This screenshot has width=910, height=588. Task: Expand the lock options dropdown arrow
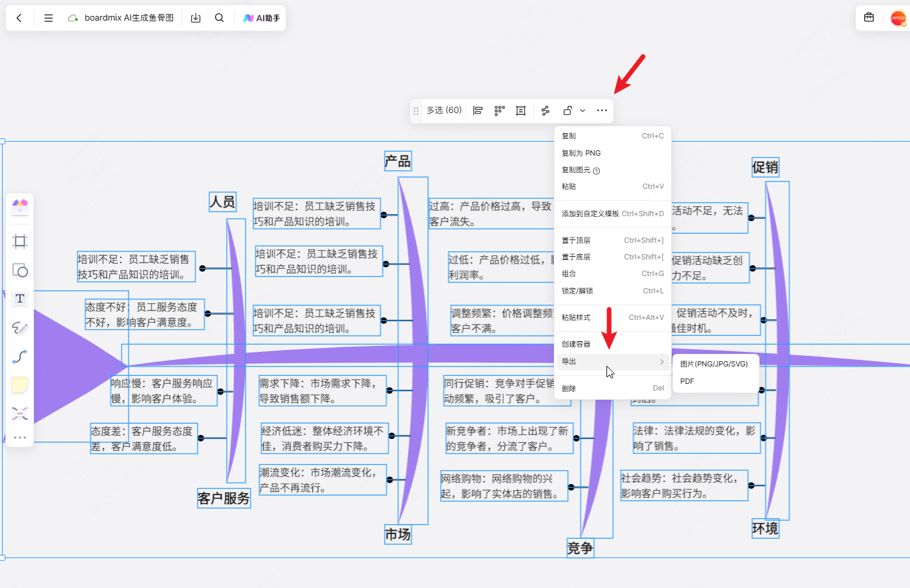[x=582, y=110]
